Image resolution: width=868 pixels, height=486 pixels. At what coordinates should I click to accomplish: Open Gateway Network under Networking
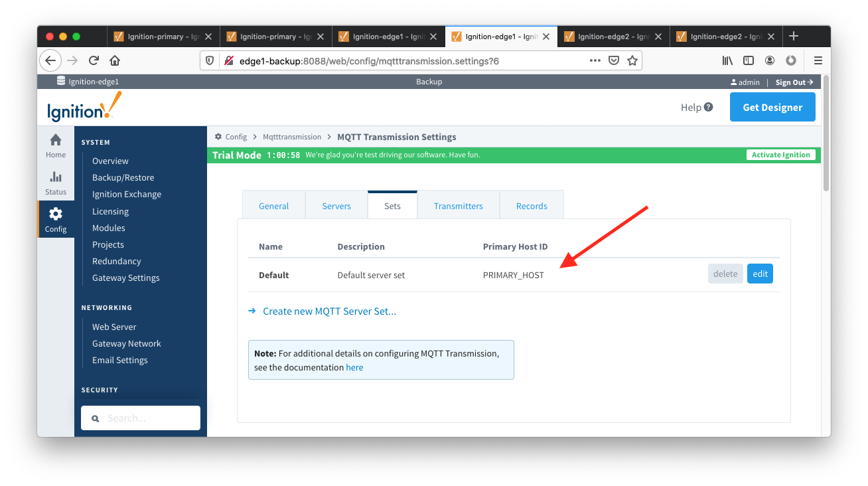click(127, 343)
